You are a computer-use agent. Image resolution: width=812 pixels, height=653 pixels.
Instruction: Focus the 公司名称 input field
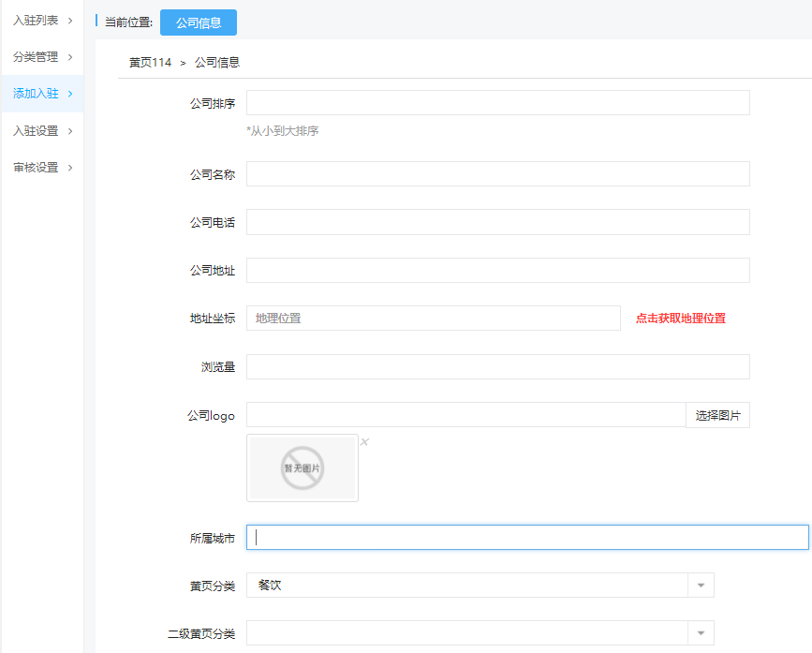click(498, 173)
